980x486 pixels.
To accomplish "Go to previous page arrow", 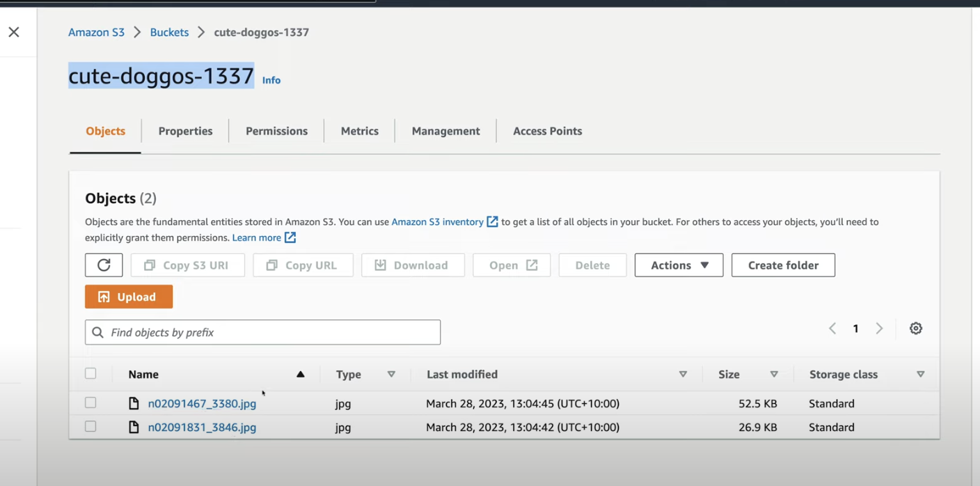I will click(x=832, y=329).
